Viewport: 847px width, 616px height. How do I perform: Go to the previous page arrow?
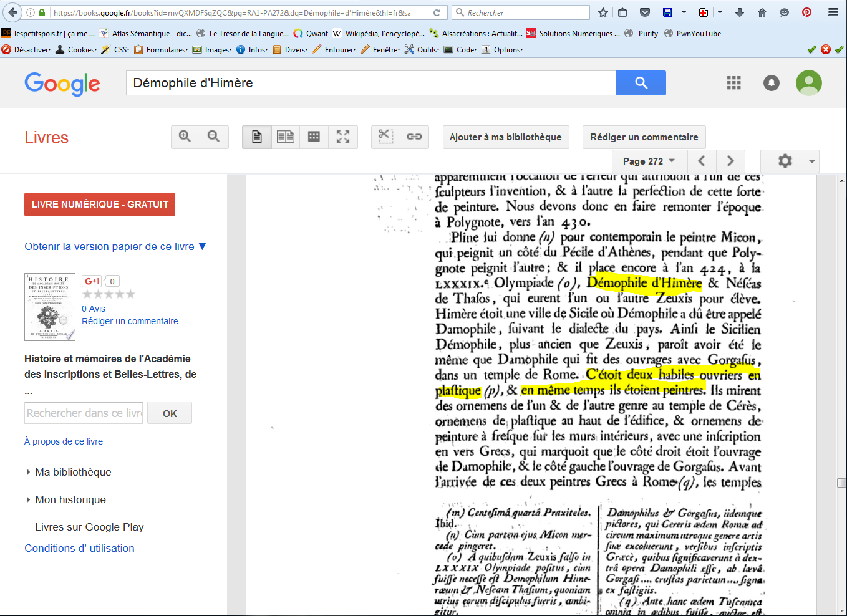pos(702,161)
